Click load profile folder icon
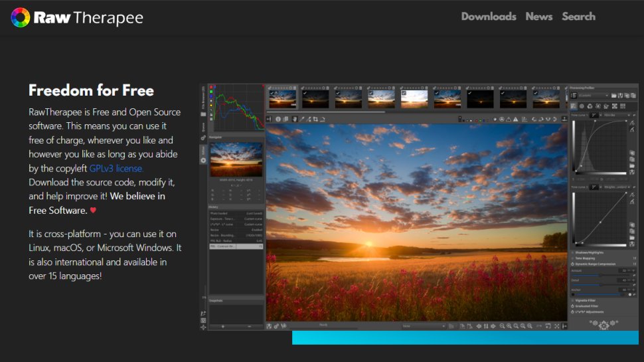644x362 pixels. 613,96
